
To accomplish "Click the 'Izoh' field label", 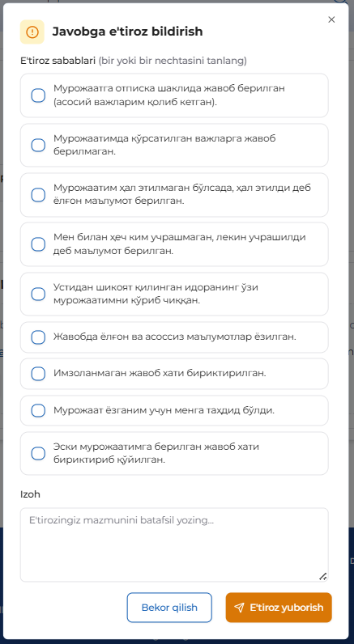I will tap(31, 494).
